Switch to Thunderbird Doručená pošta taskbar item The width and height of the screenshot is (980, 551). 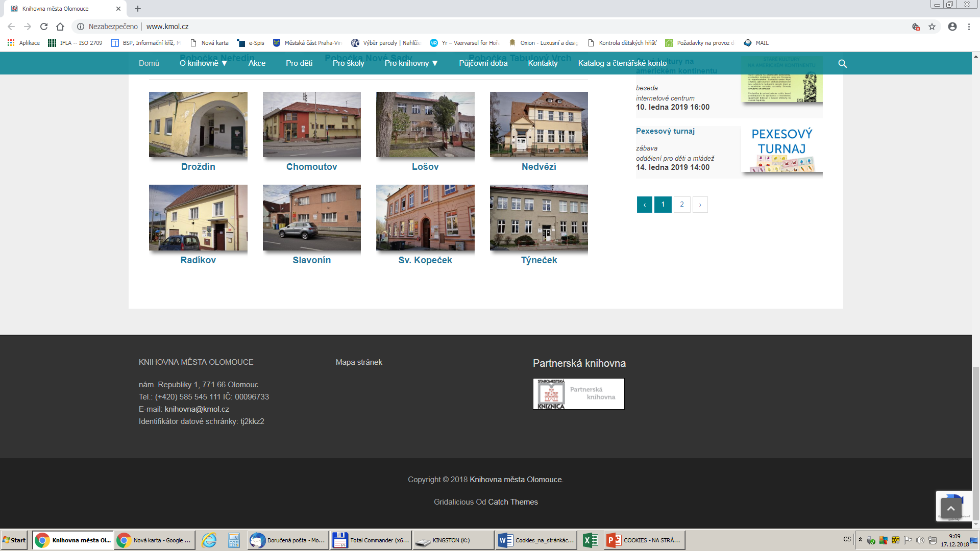288,540
